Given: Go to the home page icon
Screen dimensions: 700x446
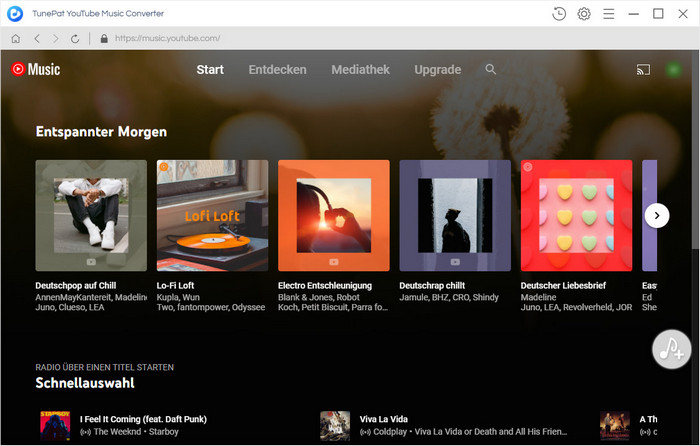Looking at the screenshot, I should coord(16,38).
